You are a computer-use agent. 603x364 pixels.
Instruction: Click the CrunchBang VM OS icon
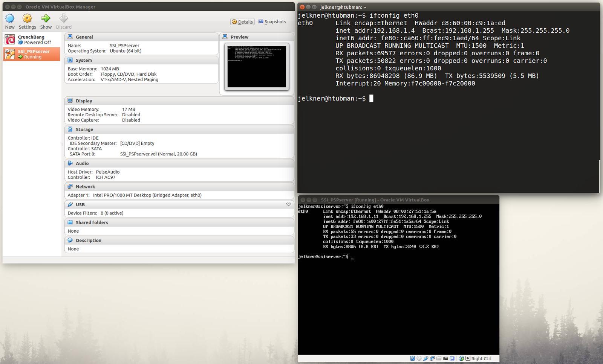pos(10,40)
